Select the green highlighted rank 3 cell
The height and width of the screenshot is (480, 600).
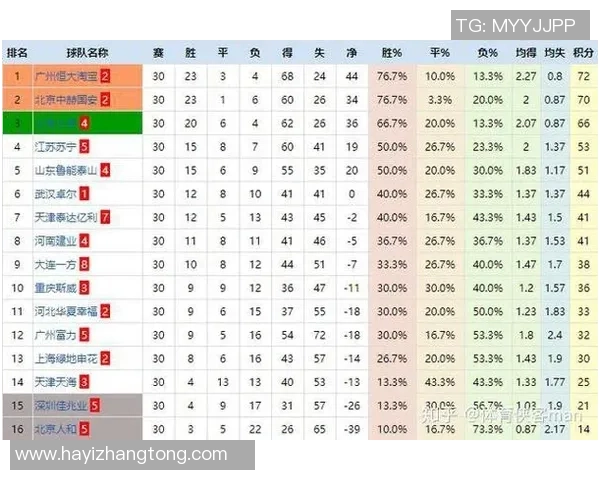click(17, 123)
